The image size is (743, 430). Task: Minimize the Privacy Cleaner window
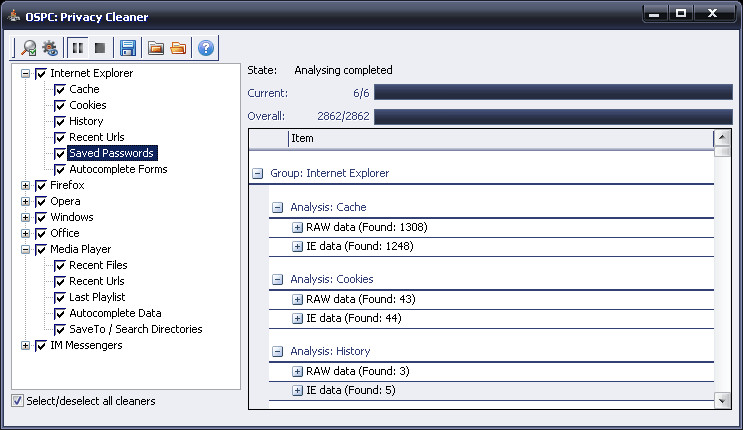tap(655, 14)
